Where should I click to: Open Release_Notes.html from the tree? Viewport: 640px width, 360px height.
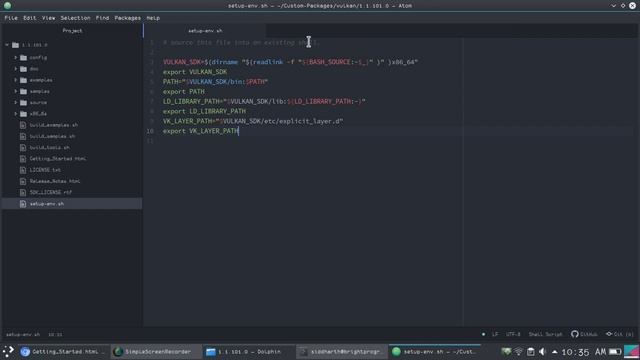(x=55, y=181)
